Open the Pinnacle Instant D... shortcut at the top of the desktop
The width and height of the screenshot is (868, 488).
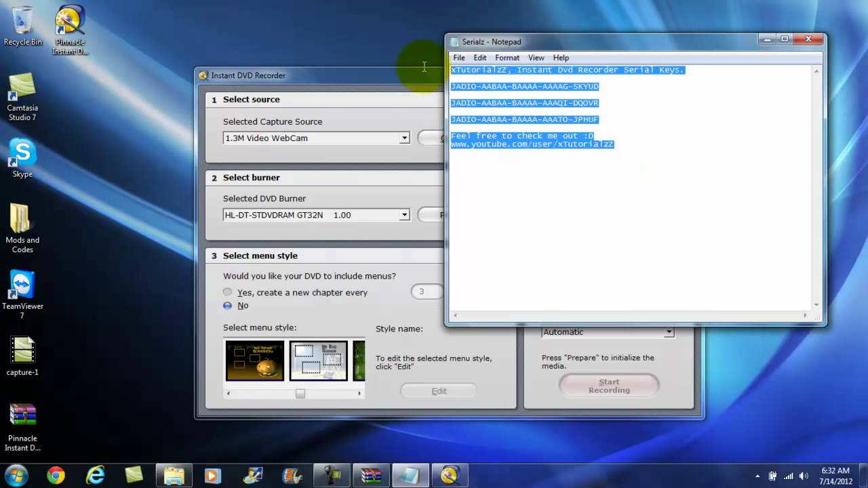tap(71, 30)
